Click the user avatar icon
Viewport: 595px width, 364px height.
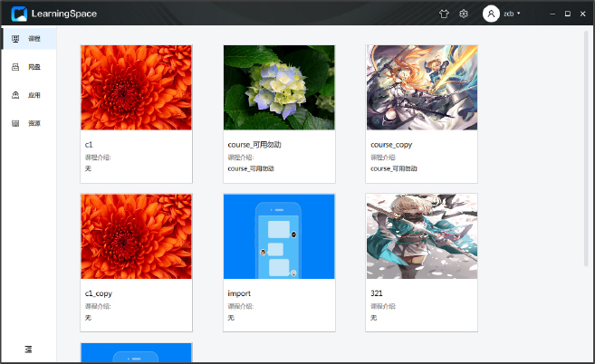(x=491, y=14)
